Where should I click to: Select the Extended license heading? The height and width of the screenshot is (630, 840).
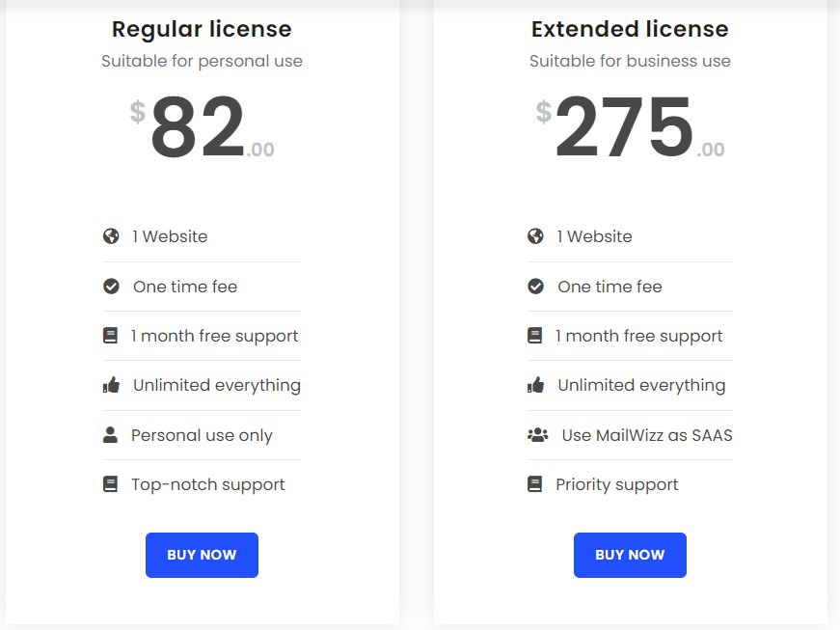[x=630, y=29]
